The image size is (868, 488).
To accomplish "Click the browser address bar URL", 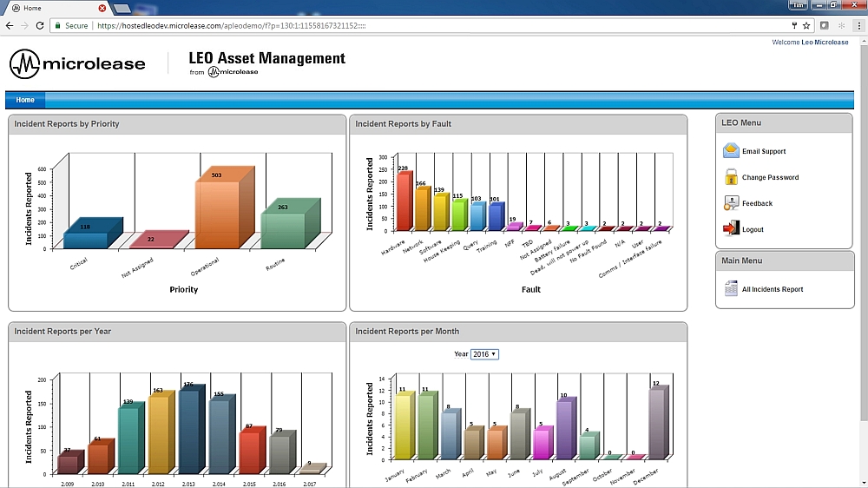I will pyautogui.click(x=347, y=26).
